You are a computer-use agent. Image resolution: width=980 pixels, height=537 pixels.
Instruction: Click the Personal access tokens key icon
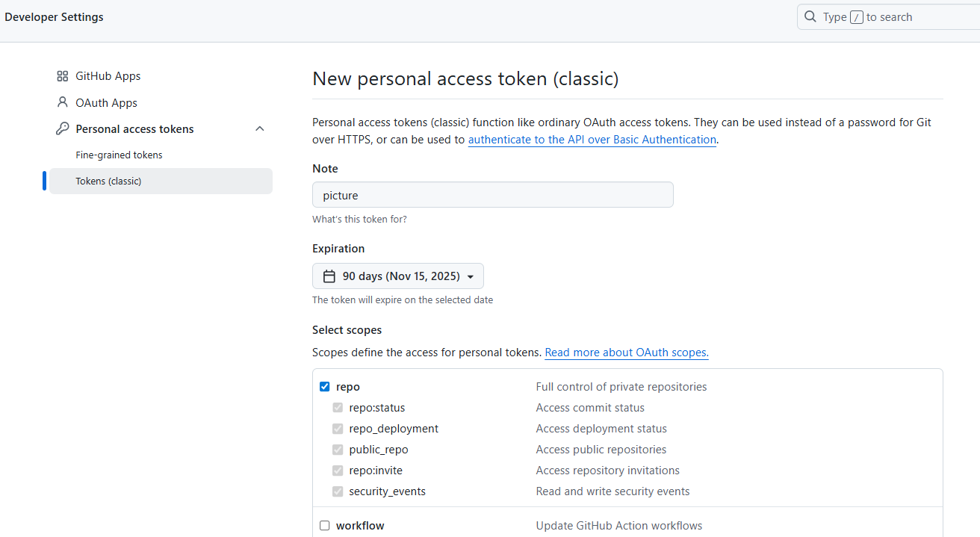coord(63,128)
